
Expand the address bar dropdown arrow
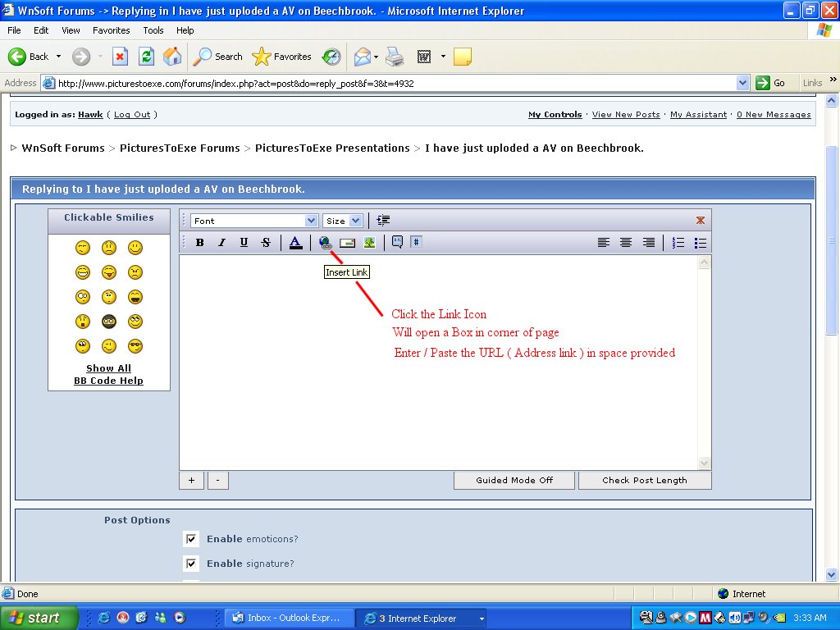742,83
